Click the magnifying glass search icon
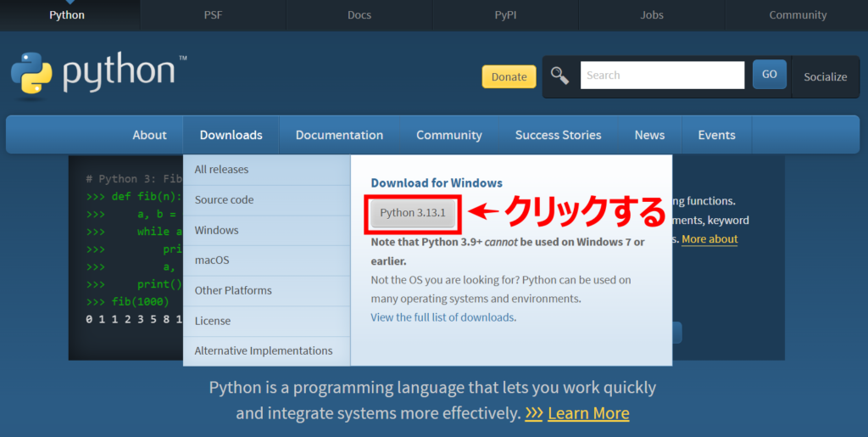Screen dimensions: 868x437 tap(559, 76)
